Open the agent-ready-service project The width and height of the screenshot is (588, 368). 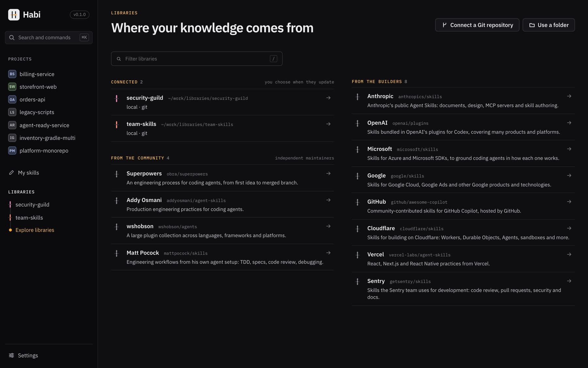[49, 125]
